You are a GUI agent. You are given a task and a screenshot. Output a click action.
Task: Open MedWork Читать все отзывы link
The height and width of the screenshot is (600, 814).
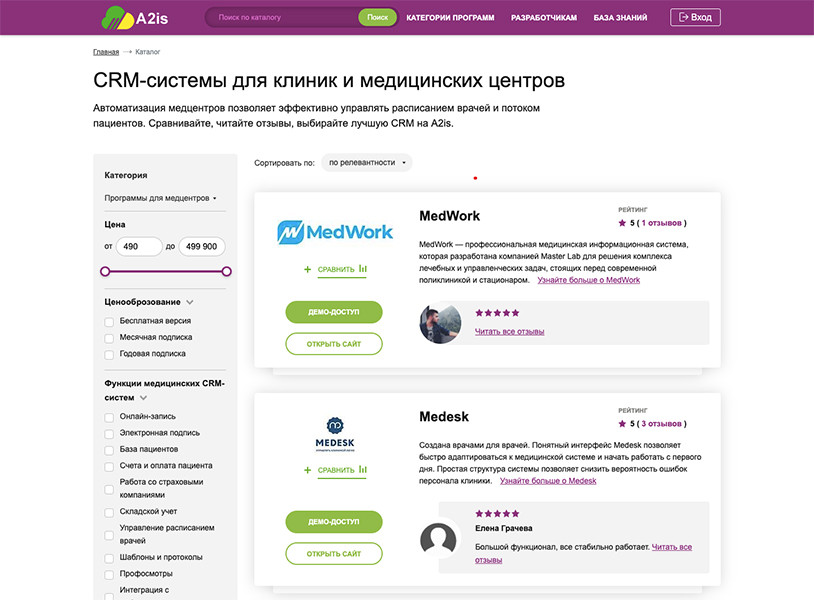point(510,332)
